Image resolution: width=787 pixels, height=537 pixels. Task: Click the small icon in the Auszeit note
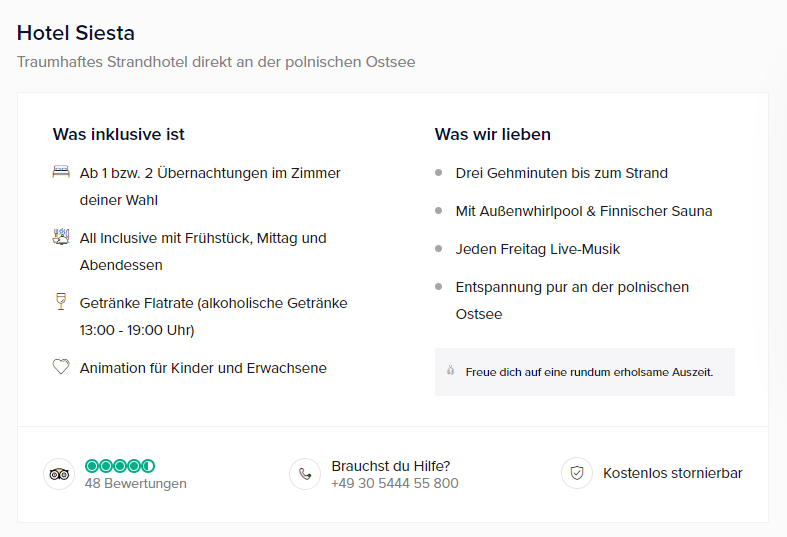pos(451,370)
